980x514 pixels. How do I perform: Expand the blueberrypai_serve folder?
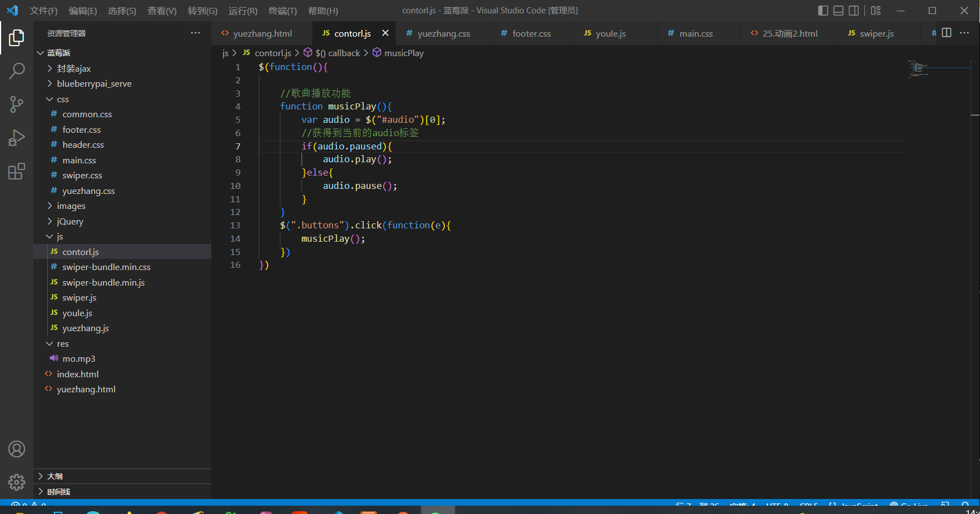click(122, 83)
